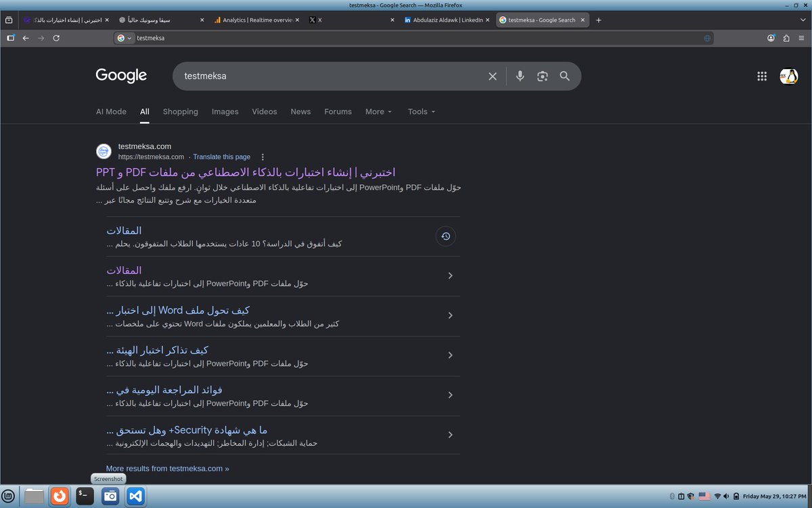Switch to AI Mode

pyautogui.click(x=111, y=112)
